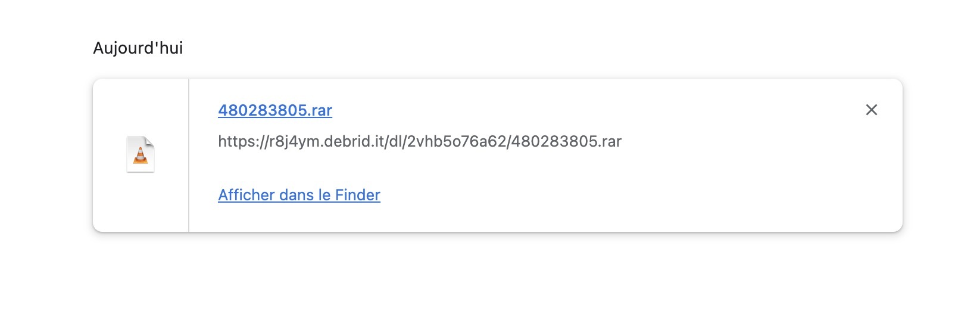Click the file type icon left of the divider
Screen dimensions: 980x335
(141, 154)
